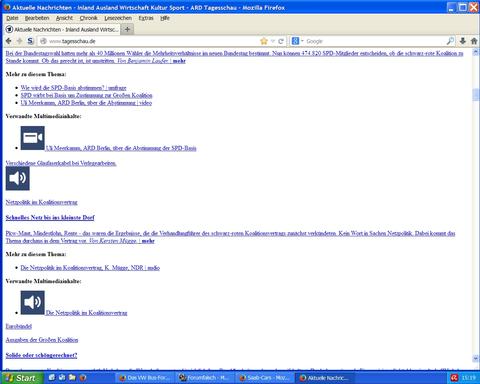Open the downloads arrow icon

tap(463, 41)
